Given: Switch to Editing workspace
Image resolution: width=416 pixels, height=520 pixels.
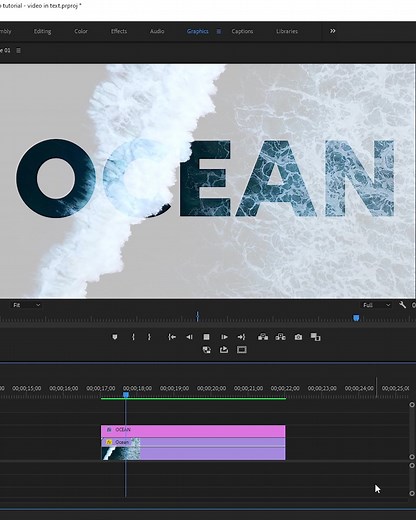Looking at the screenshot, I should click(42, 31).
